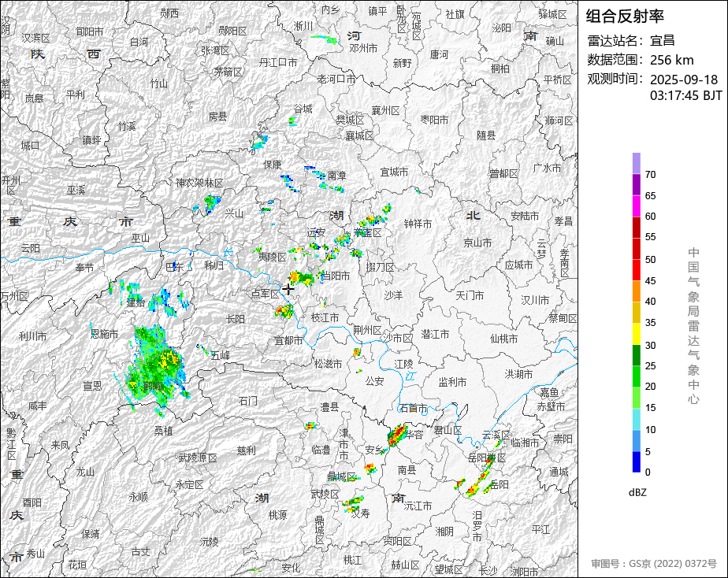The image size is (728, 578).
Task: Pick the yellow 30-35 dBZ legend swatch
Action: pos(636,334)
